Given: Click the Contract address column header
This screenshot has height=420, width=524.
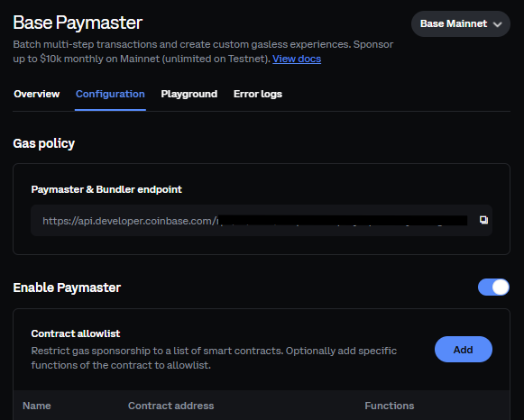Looking at the screenshot, I should click(170, 406).
